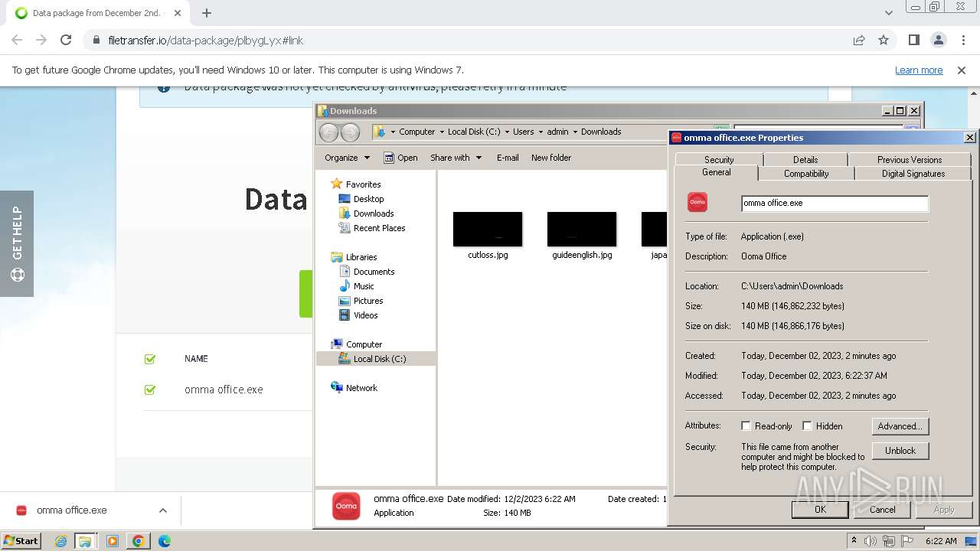The height and width of the screenshot is (551, 980).
Task: Open the GET HELP side tab
Action: pos(17,243)
